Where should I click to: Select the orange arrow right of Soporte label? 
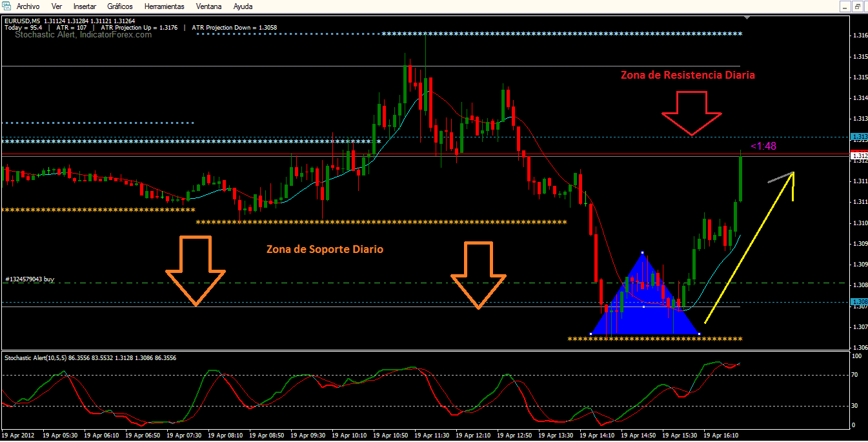pyautogui.click(x=478, y=276)
